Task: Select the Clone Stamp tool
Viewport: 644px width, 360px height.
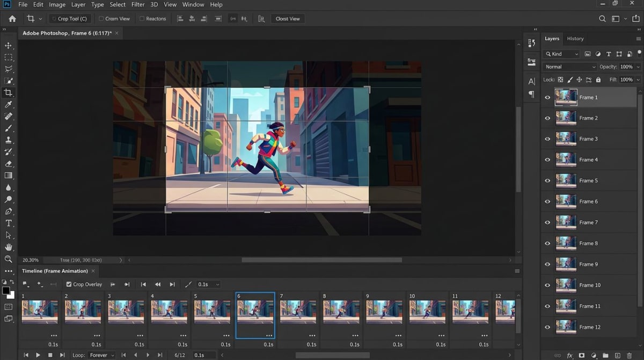Action: pyautogui.click(x=9, y=140)
